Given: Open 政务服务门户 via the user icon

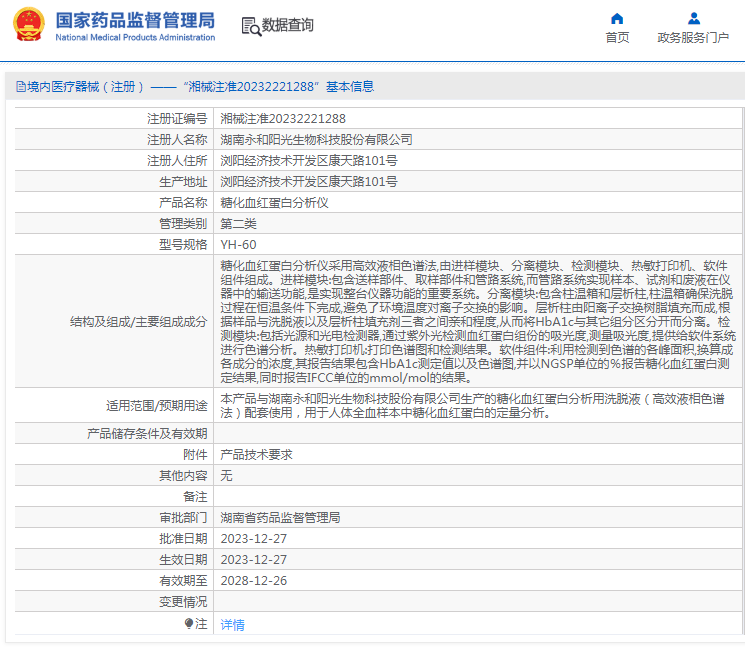Looking at the screenshot, I should (694, 19).
